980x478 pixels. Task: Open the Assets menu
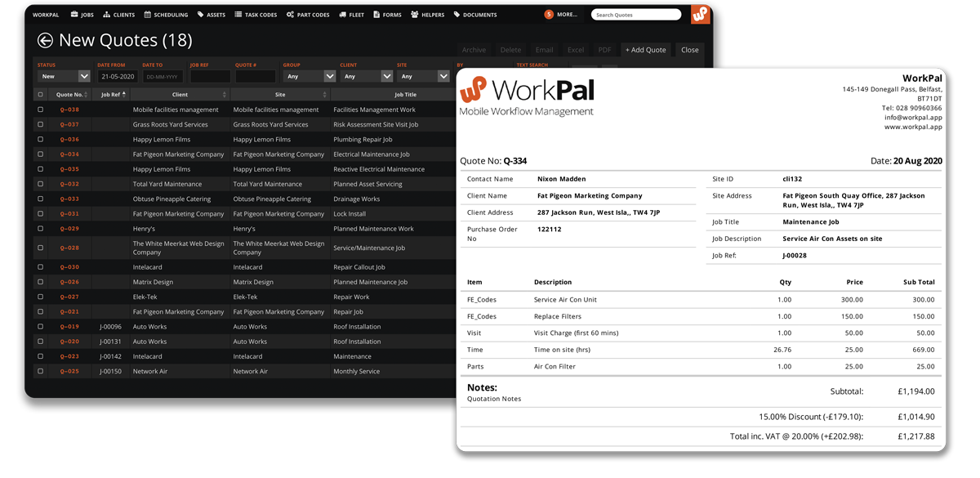click(x=212, y=15)
